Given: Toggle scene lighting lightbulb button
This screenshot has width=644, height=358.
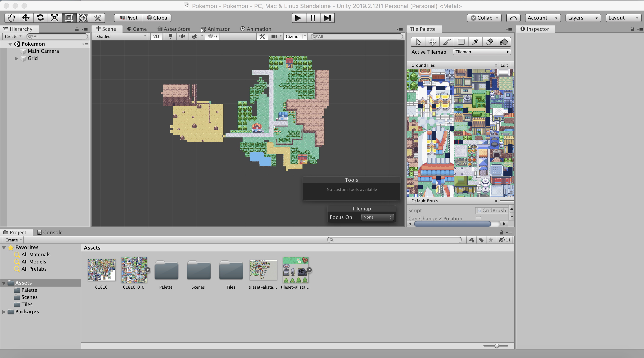Looking at the screenshot, I should click(171, 37).
